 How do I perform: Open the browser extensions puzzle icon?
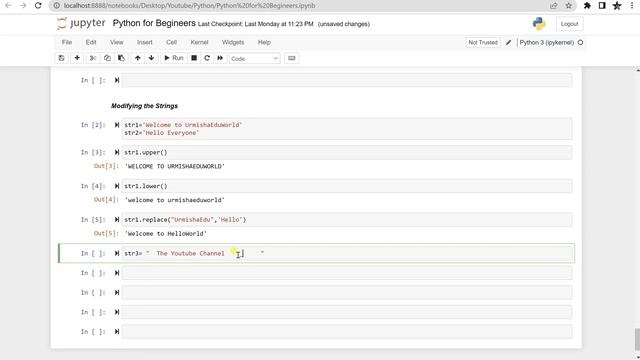point(587,6)
